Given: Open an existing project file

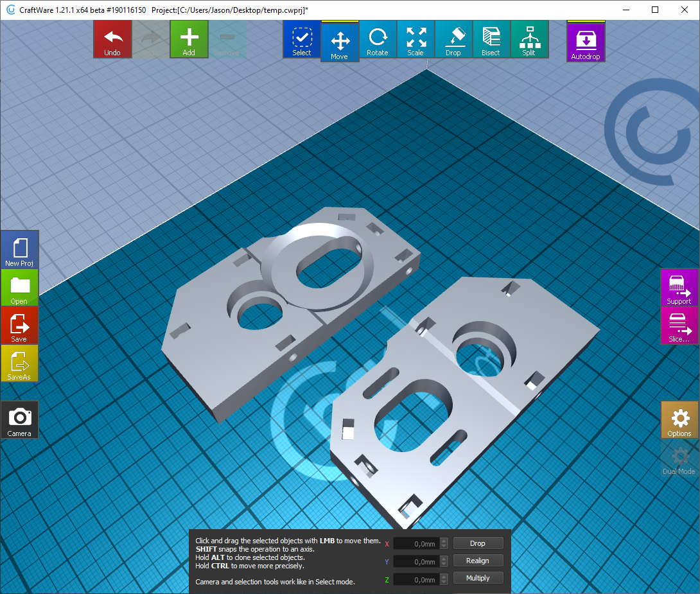Looking at the screenshot, I should click(x=19, y=288).
